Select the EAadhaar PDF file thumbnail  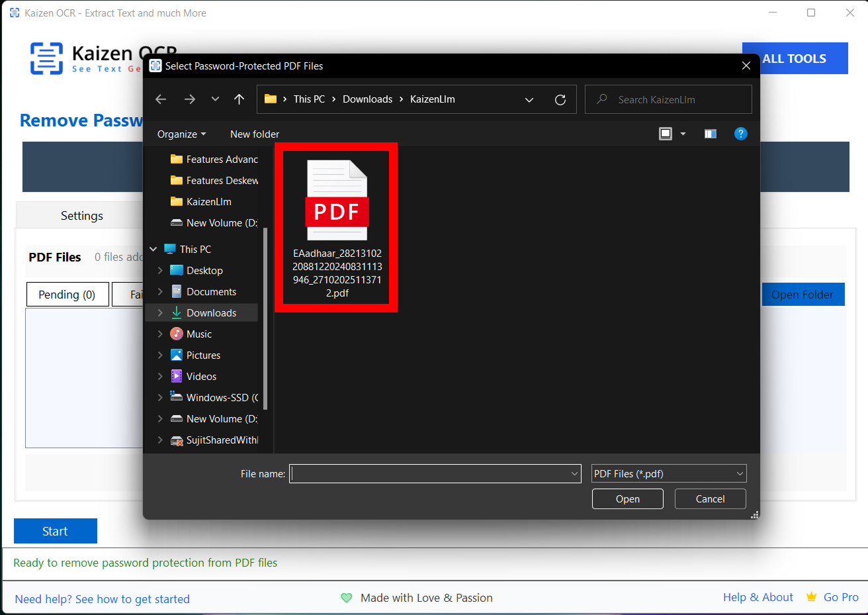[x=337, y=201]
